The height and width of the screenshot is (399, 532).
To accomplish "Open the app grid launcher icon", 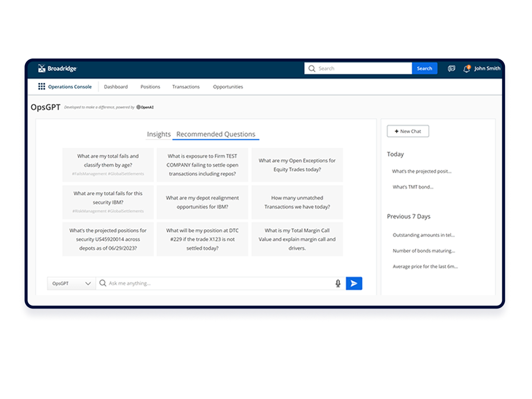I will pos(42,86).
